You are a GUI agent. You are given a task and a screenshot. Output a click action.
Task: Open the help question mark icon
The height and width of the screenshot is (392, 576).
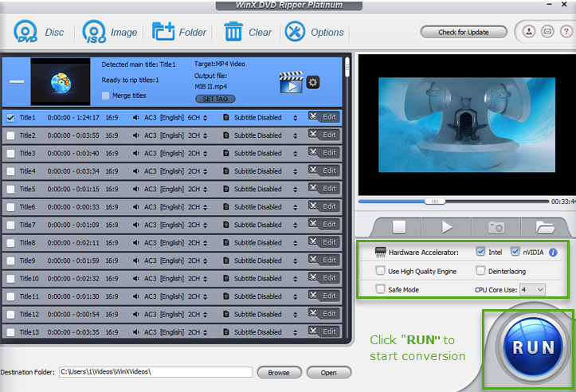click(x=566, y=32)
